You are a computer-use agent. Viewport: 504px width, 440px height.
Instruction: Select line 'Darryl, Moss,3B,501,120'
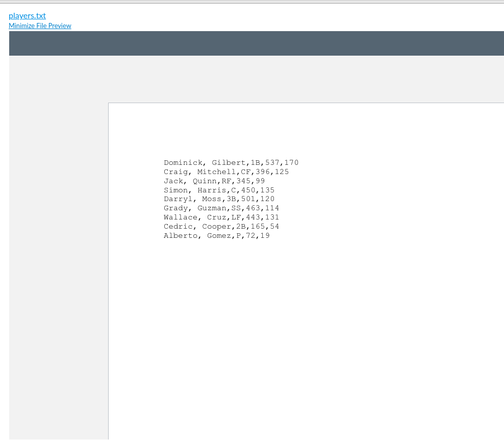pyautogui.click(x=219, y=199)
